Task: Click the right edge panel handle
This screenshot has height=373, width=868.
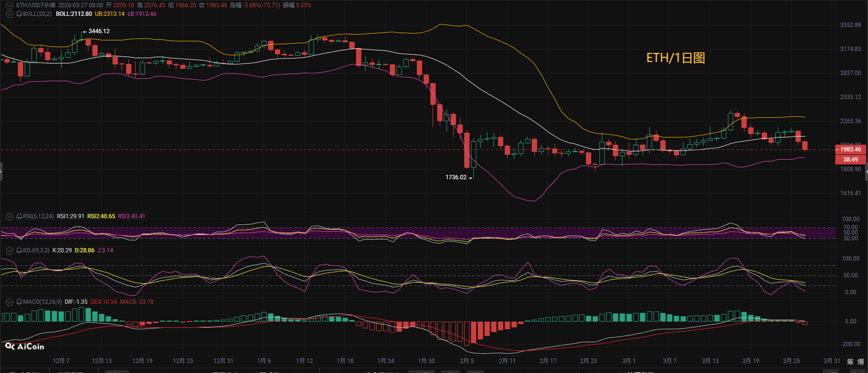Action: [866, 172]
